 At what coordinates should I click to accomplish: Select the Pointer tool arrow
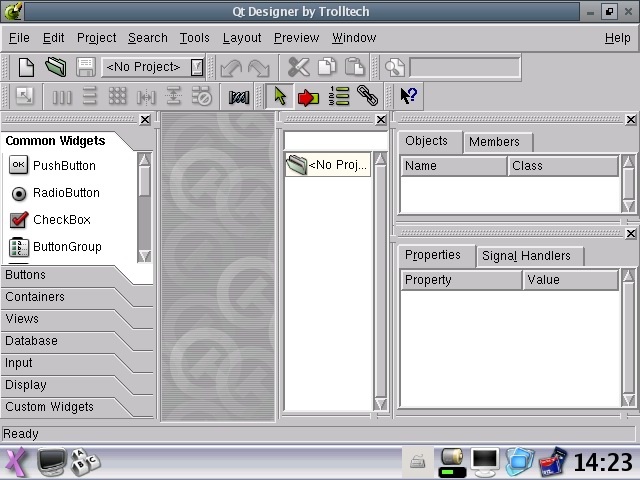click(280, 96)
